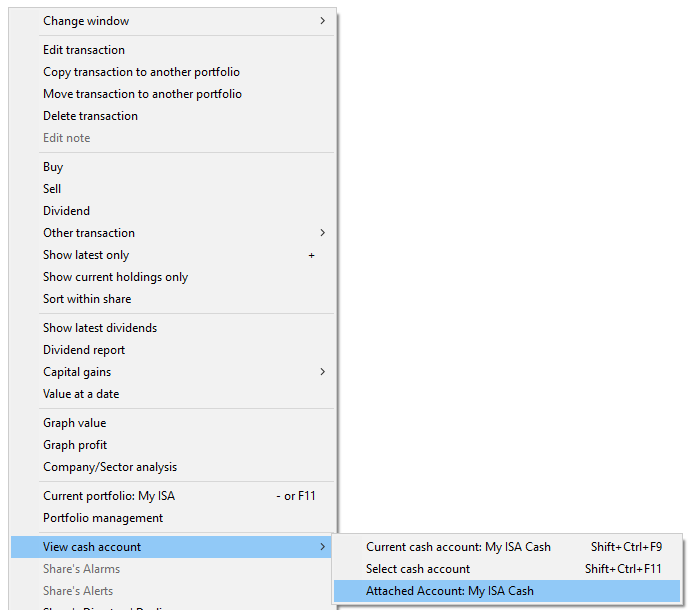This screenshot has height=610, width=688.
Task: Click the Buy menu entry
Action: pos(53,167)
